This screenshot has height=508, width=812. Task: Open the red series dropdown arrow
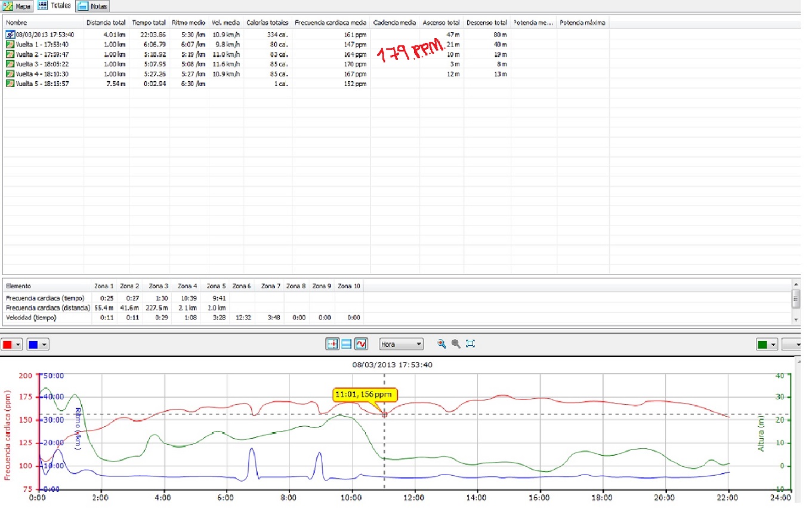[x=18, y=344]
